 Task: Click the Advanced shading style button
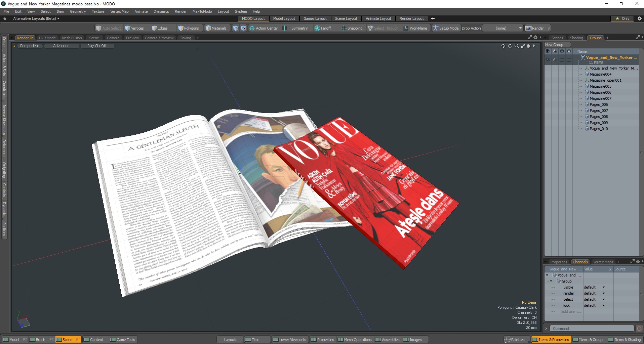tap(61, 46)
